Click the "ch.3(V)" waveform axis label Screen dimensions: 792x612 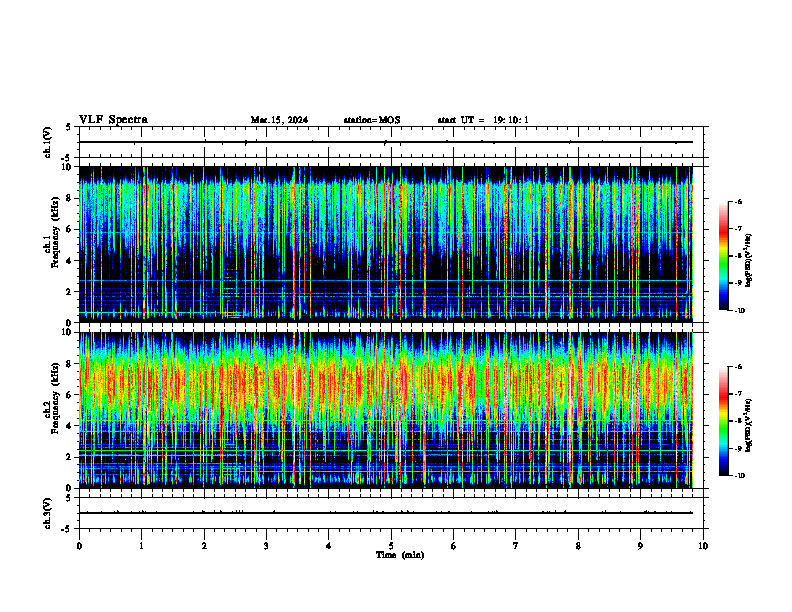(x=48, y=513)
